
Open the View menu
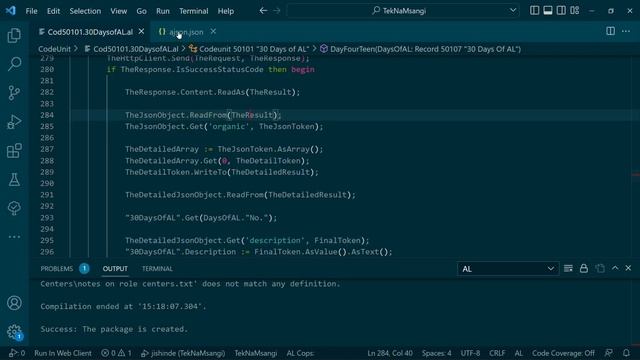coord(118,11)
